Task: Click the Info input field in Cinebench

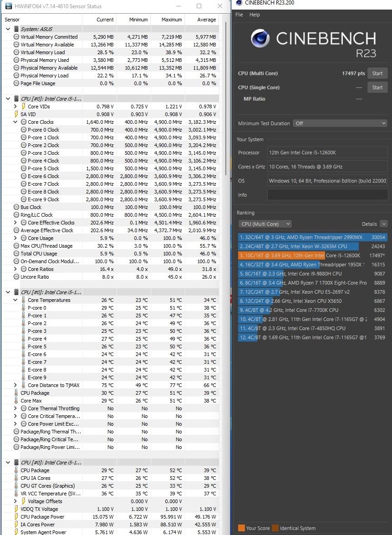Action: 327,195
